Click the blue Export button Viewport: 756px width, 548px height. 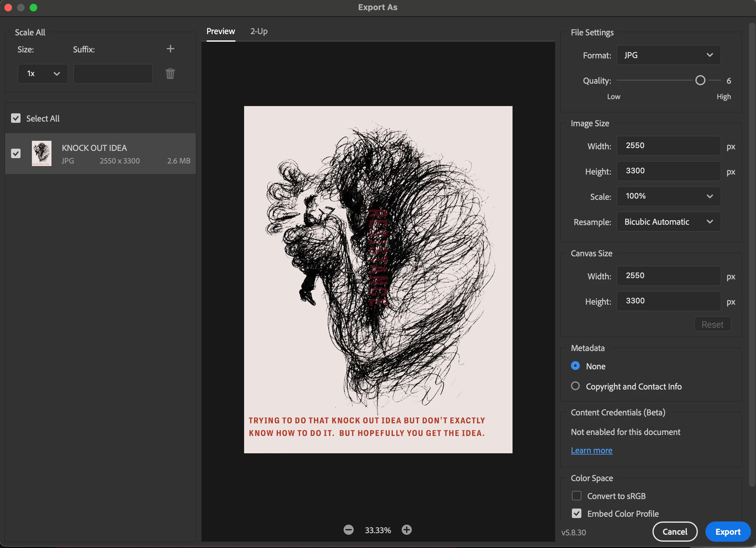(x=728, y=532)
